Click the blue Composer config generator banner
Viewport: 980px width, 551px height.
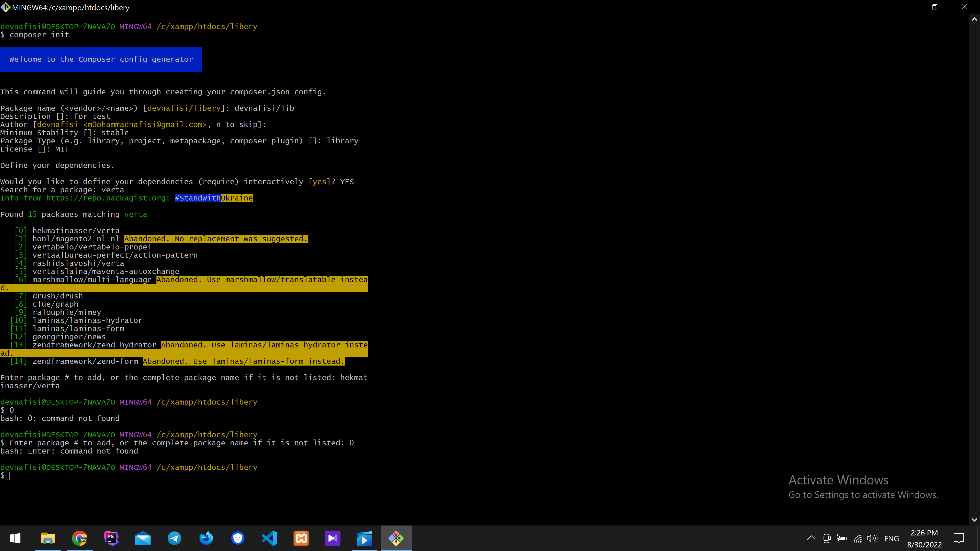pyautogui.click(x=101, y=59)
